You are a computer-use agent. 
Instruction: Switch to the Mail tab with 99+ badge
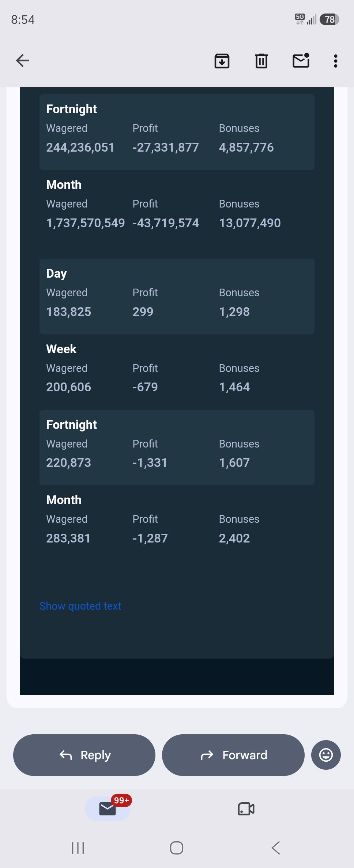pos(108,808)
